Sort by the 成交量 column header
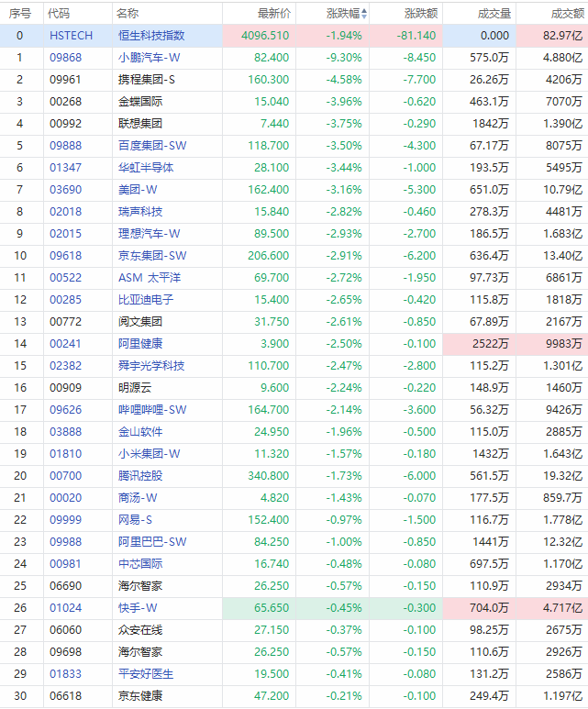This screenshot has height=709, width=588. [x=494, y=14]
